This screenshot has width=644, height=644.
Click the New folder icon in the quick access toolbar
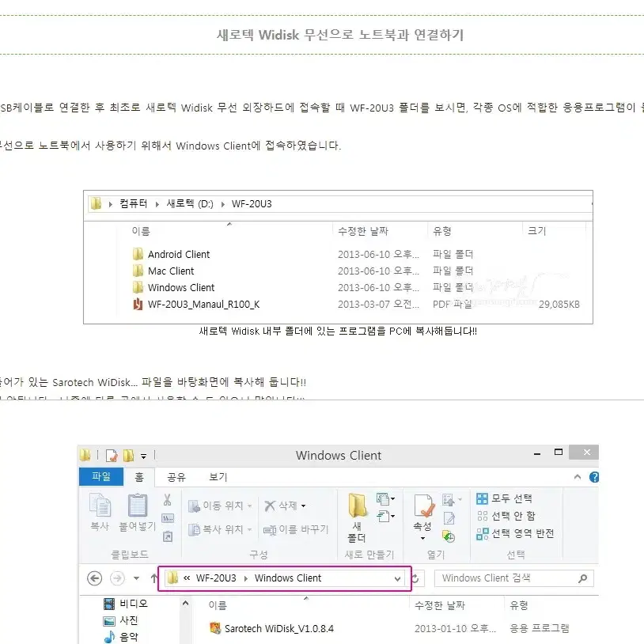point(128,455)
